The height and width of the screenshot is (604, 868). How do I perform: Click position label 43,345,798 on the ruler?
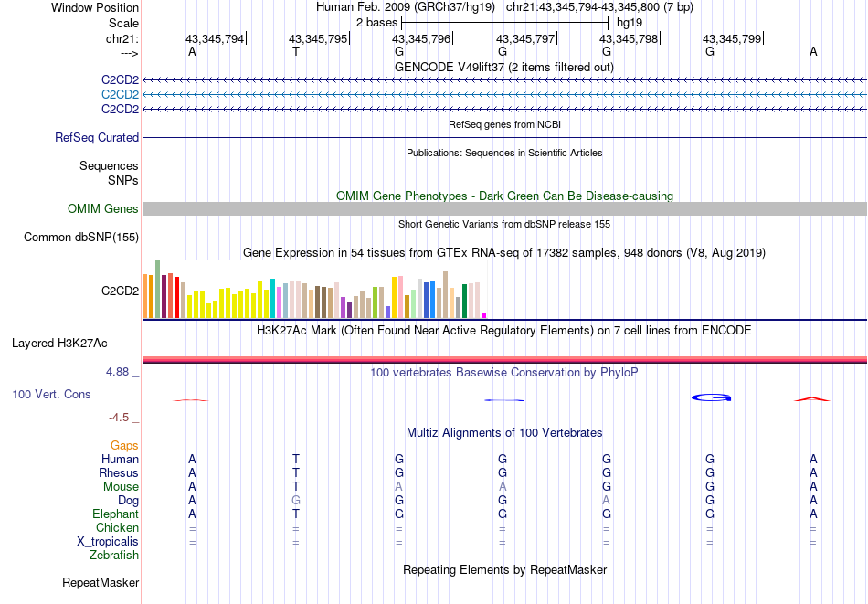pos(629,38)
